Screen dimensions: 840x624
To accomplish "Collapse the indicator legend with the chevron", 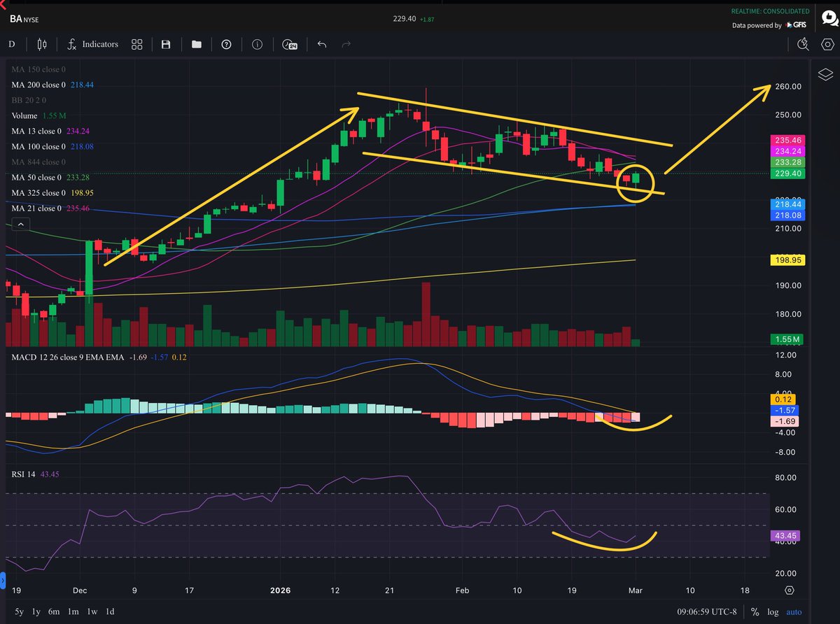I will pos(20,224).
